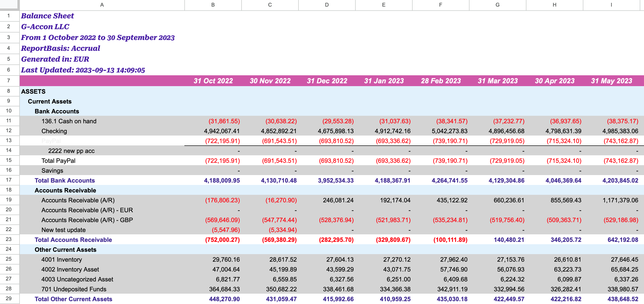
Task: Click the value 4,942,067.41 in Checking
Action: (222, 131)
